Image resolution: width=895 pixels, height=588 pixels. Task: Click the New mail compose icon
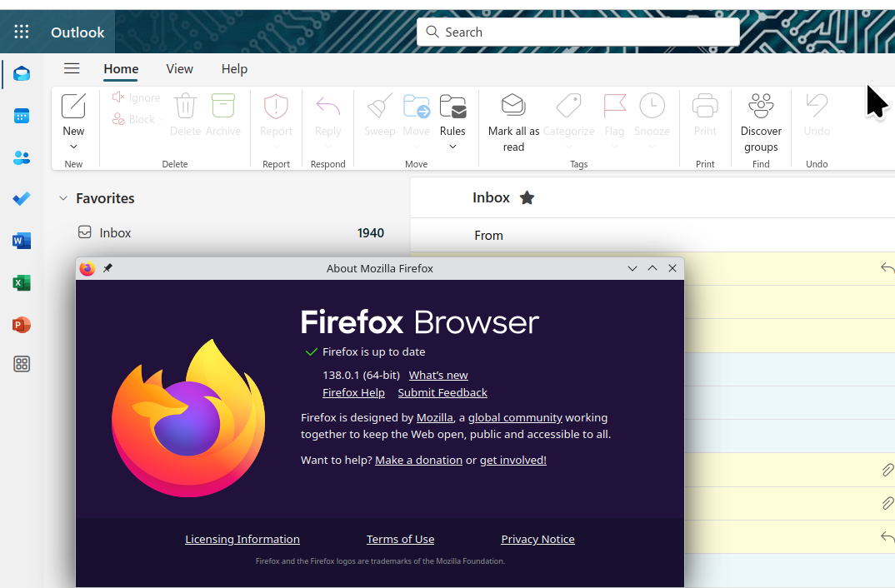(x=73, y=106)
